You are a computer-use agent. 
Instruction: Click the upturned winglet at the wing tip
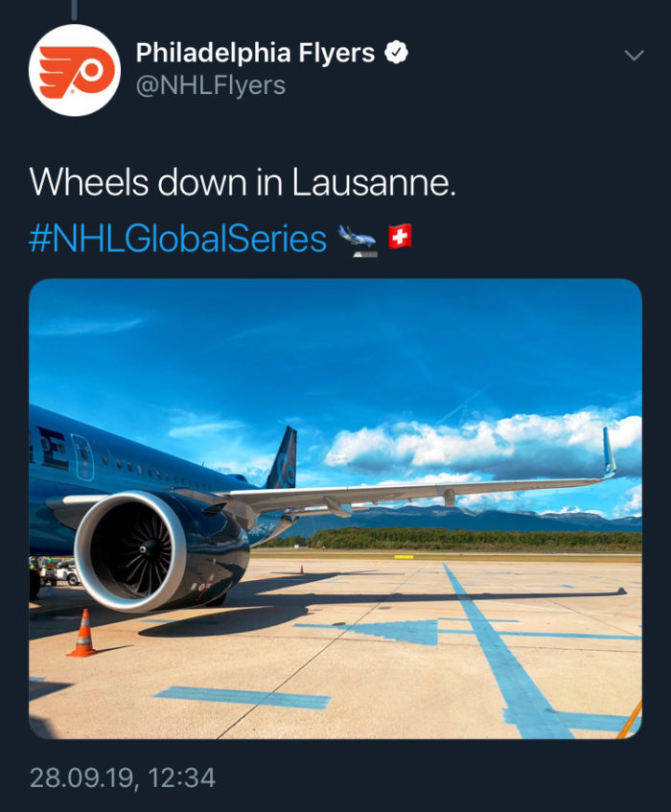[x=609, y=452]
